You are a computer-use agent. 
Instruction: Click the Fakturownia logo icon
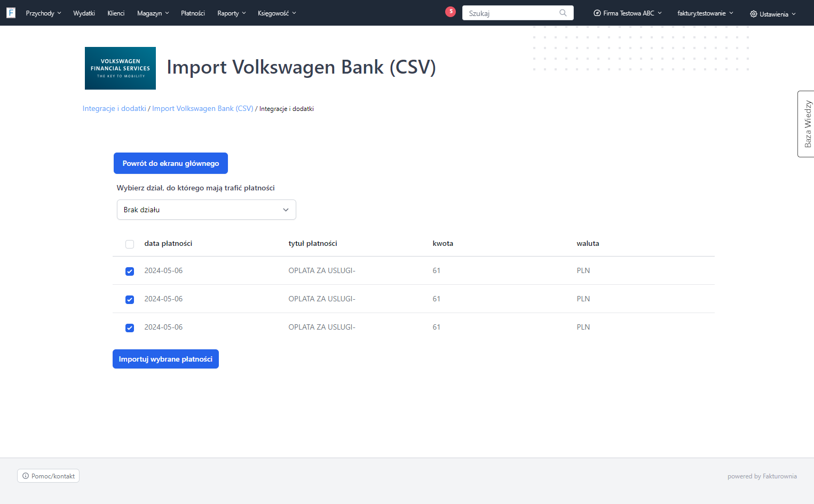11,13
